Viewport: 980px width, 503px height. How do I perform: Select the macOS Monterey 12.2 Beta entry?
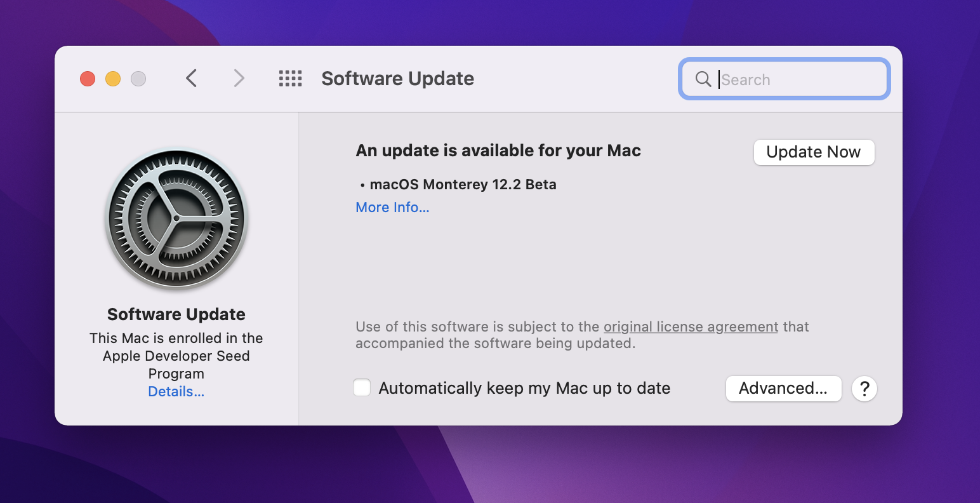(463, 185)
